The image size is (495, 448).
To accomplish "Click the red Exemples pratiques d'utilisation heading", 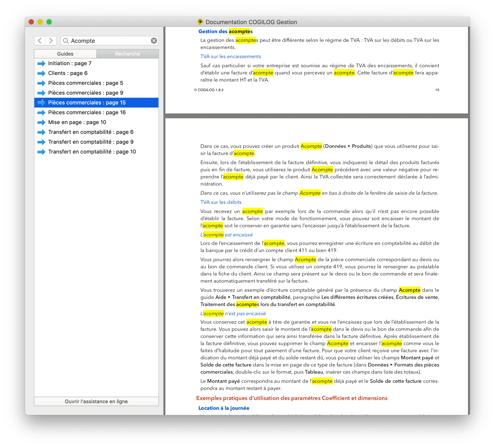I will [x=292, y=398].
